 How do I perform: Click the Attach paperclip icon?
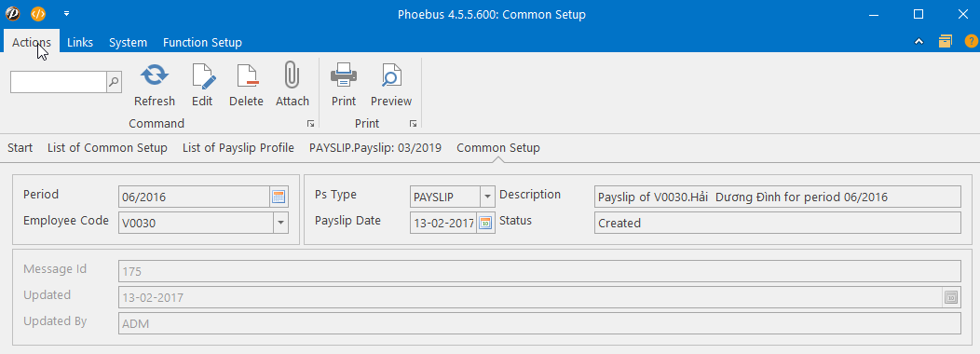292,75
